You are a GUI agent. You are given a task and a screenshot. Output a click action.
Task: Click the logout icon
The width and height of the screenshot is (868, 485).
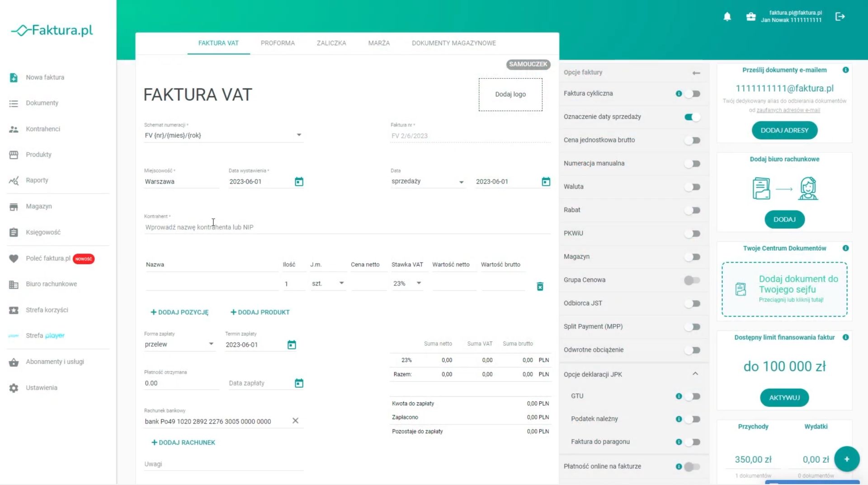[x=840, y=17]
